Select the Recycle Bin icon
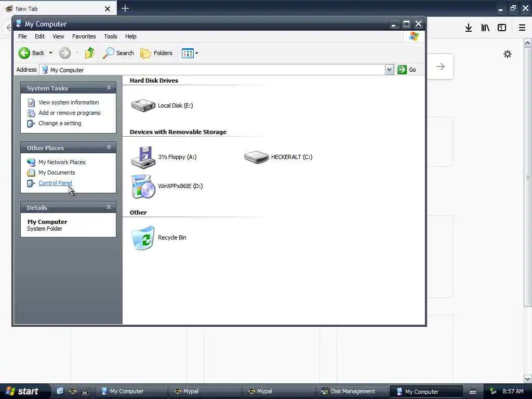The image size is (532, 399). coord(143,238)
